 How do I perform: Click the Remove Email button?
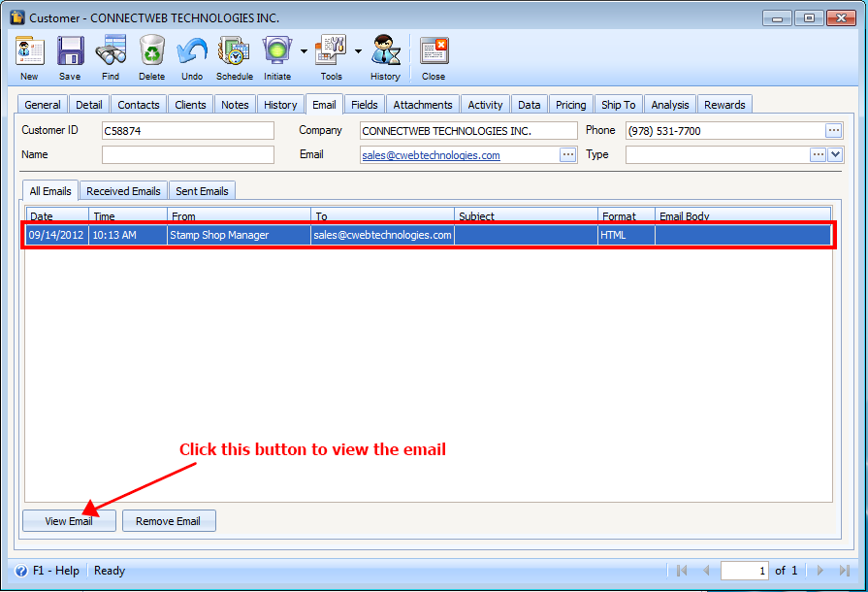[x=169, y=520]
